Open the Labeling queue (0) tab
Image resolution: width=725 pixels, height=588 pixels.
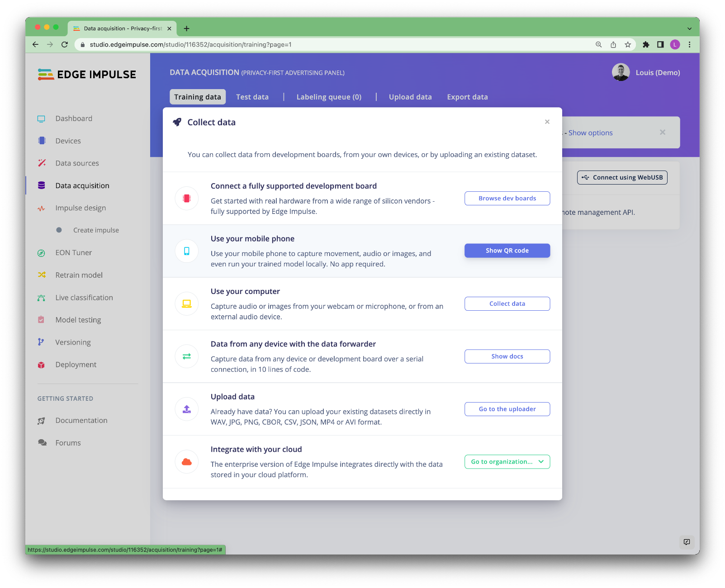click(329, 97)
